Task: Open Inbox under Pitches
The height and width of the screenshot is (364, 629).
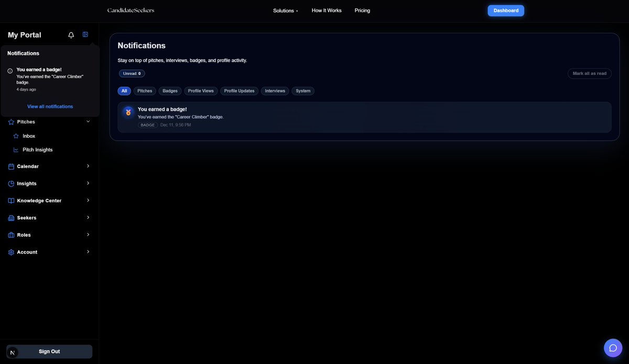Action: pyautogui.click(x=29, y=136)
